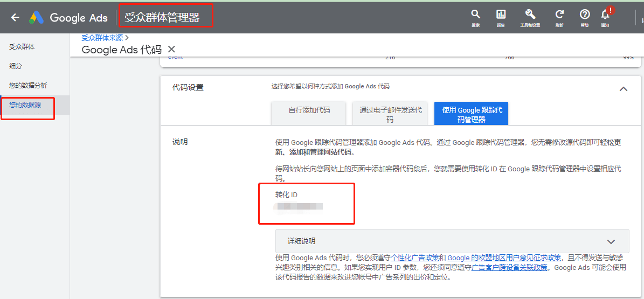Click the Google Ads logo

pos(68,18)
